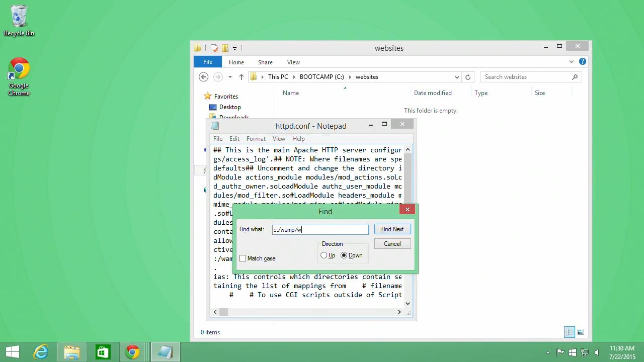Viewport: 644px width, 362px height.
Task: Expand the This PC breadcrumb arrow
Action: [294, 77]
